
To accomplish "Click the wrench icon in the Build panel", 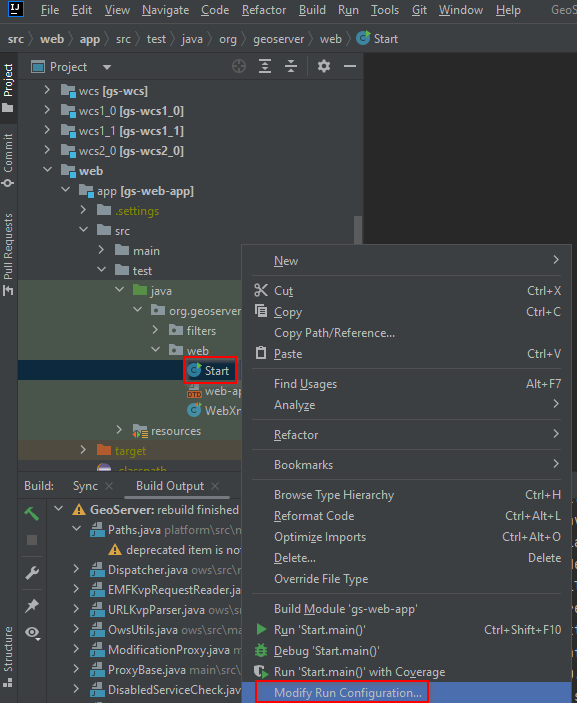I will pyautogui.click(x=32, y=573).
